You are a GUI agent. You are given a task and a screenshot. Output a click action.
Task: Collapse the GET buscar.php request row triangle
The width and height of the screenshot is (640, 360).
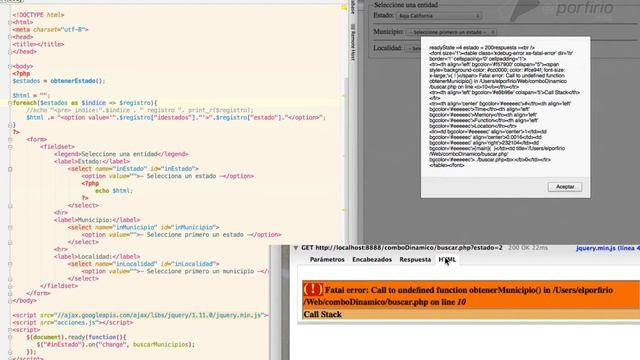click(296, 248)
